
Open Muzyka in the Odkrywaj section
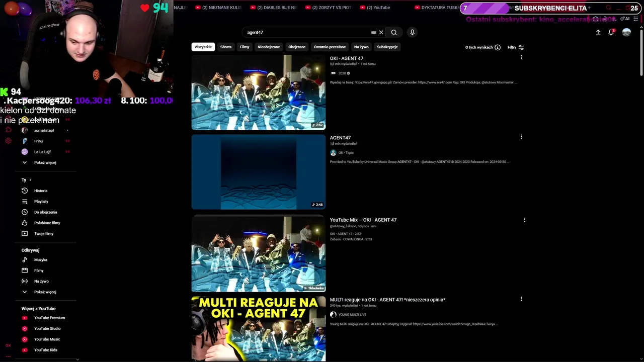[x=41, y=260]
